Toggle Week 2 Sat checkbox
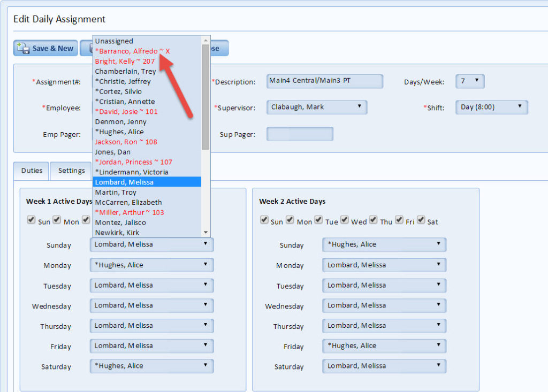Screen dimensions: 548x392 coord(421,220)
